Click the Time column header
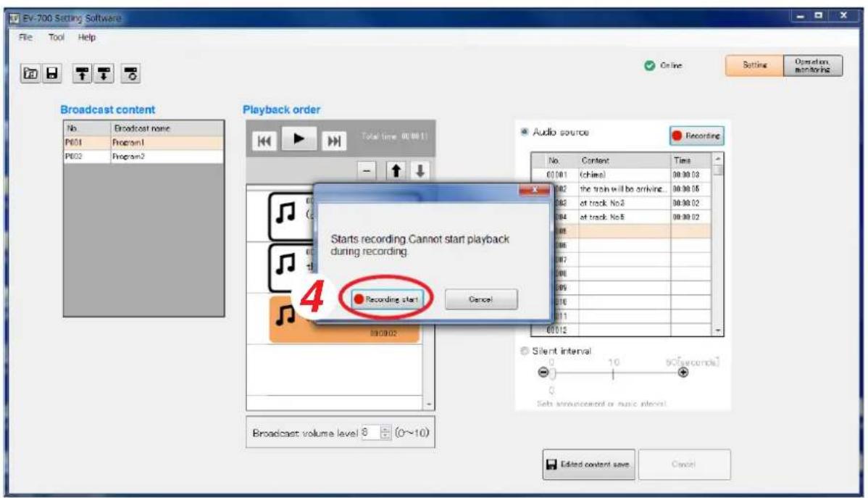 click(691, 160)
